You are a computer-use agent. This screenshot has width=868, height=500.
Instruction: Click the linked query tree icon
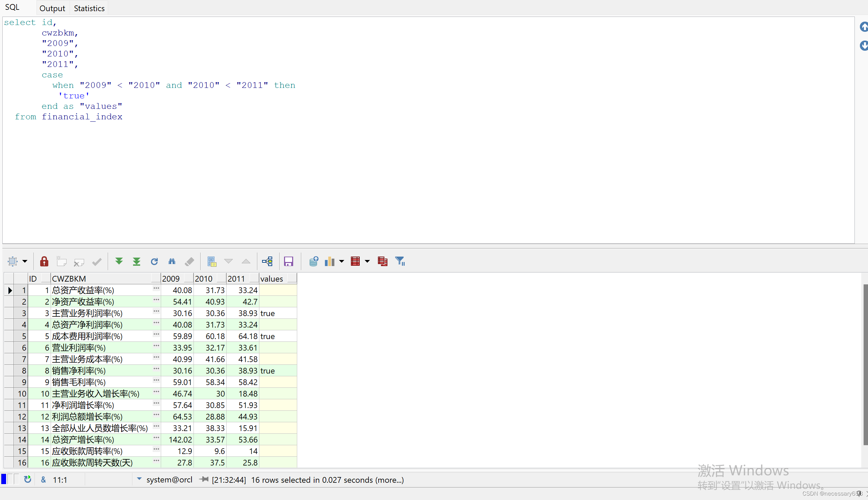[267, 261]
